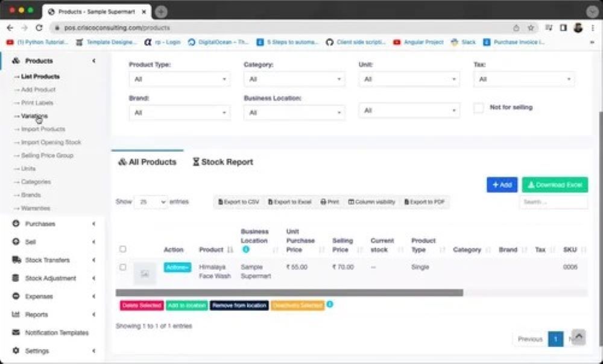Image resolution: width=603 pixels, height=364 pixels.
Task: Check the select-all box in table header
Action: [123, 249]
